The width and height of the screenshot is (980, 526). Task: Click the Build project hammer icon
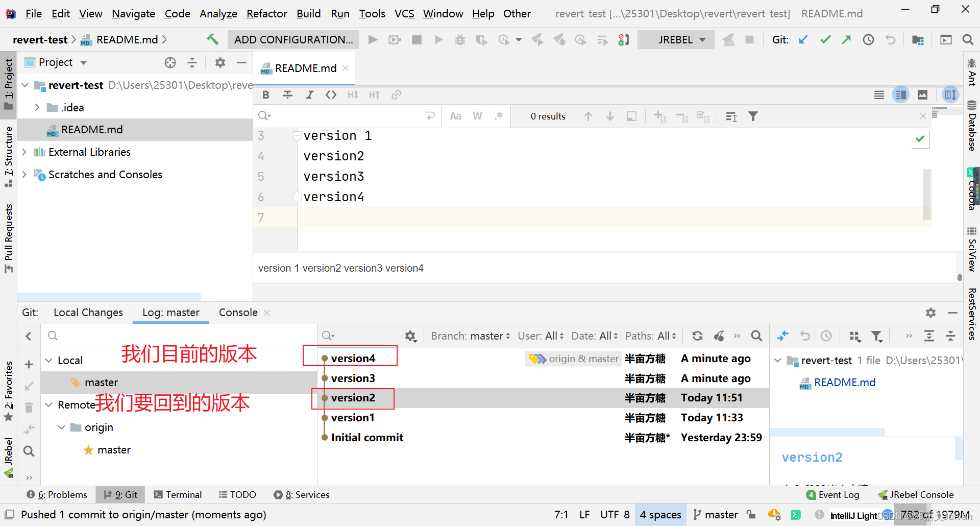212,39
